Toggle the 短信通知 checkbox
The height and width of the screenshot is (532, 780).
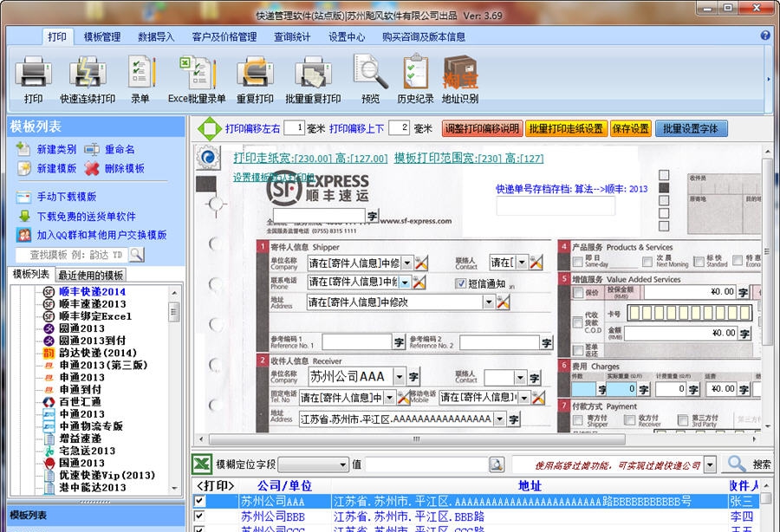pyautogui.click(x=461, y=283)
